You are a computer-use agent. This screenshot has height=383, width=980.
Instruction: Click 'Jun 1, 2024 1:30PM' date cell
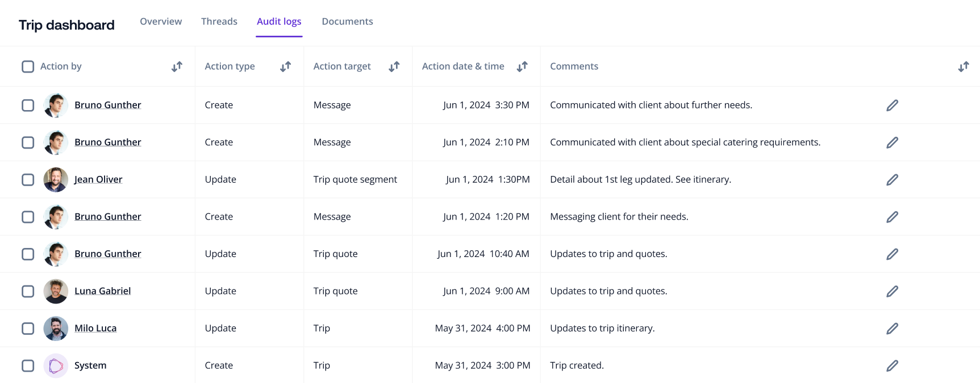488,179
